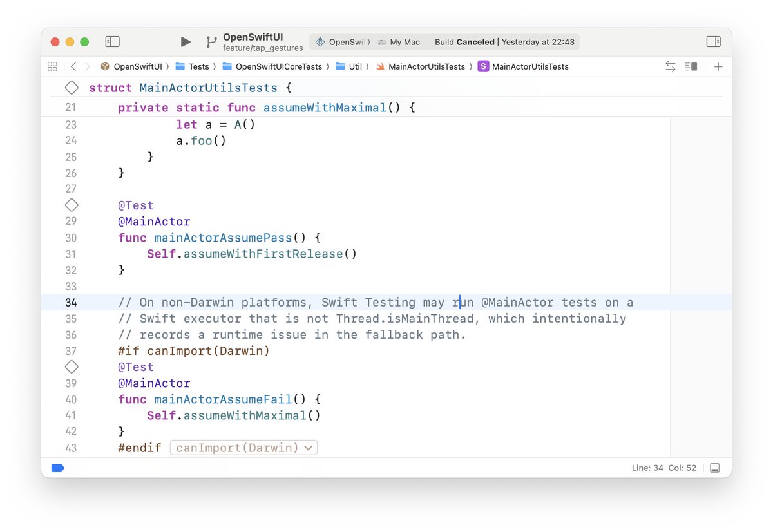Click the assumeWithMaximal function name on line 21
Screen dimensions: 773x532
(325, 108)
